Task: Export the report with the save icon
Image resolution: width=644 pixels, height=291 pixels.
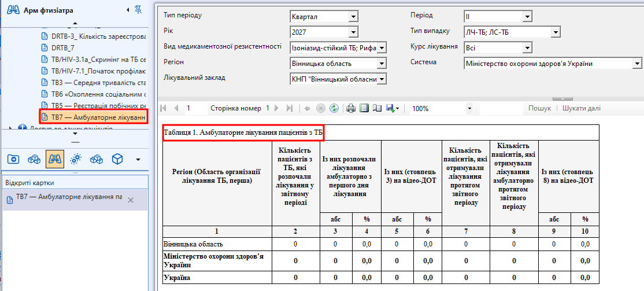Action: 392,109
